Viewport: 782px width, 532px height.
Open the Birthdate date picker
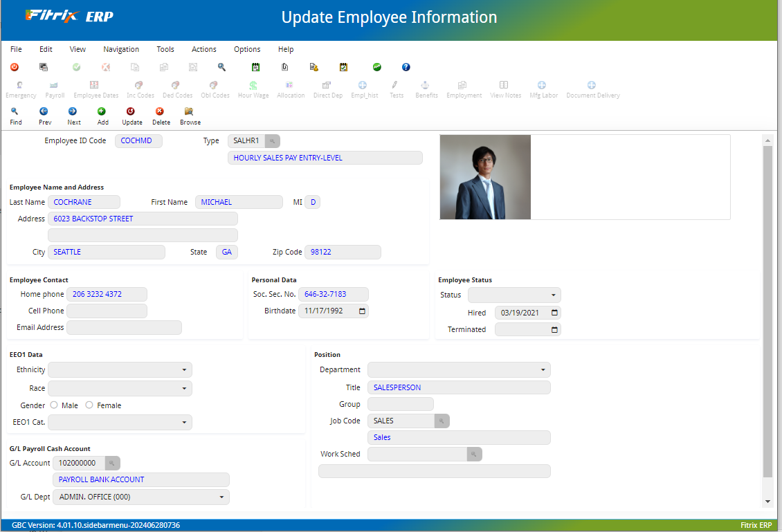coord(361,311)
